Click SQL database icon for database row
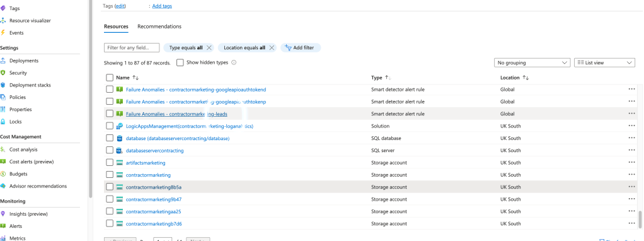This screenshot has height=241, width=644. pos(120,138)
